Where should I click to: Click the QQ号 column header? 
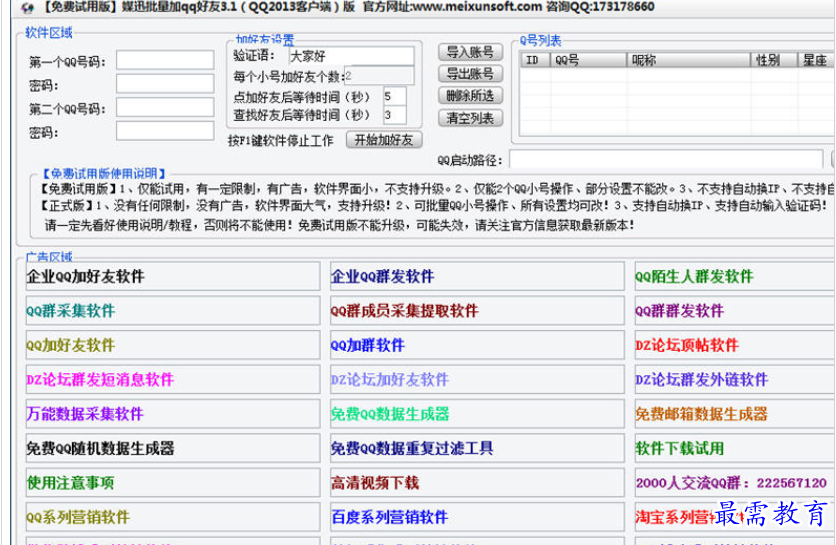pyautogui.click(x=589, y=60)
